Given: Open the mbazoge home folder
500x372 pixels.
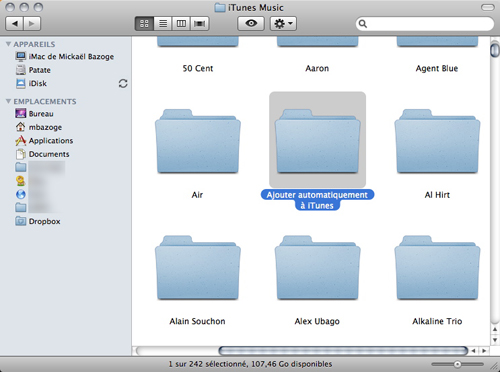Looking at the screenshot, I should click(39, 127).
